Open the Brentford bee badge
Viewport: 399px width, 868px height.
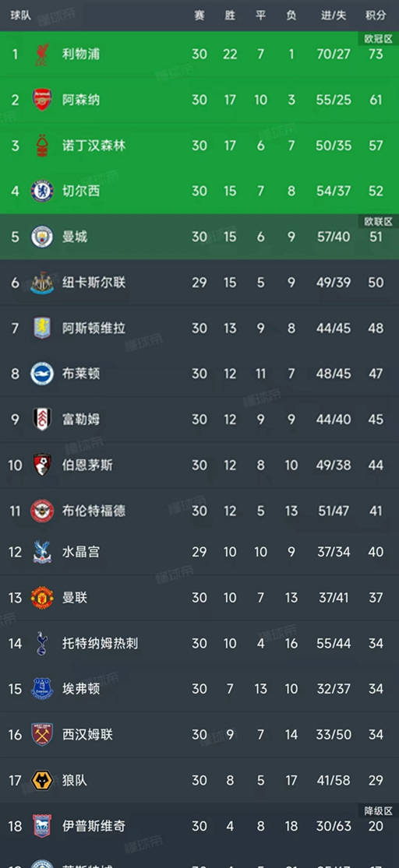point(42,511)
